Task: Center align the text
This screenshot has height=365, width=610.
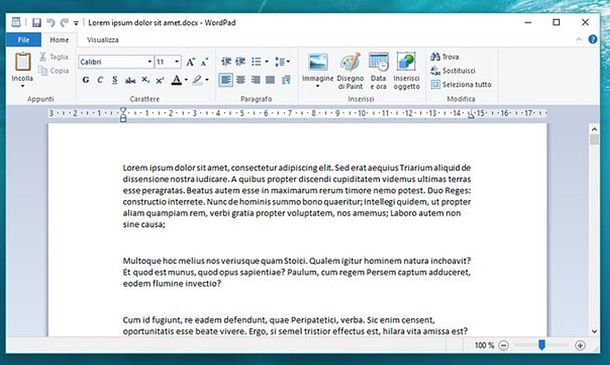Action: 241,80
